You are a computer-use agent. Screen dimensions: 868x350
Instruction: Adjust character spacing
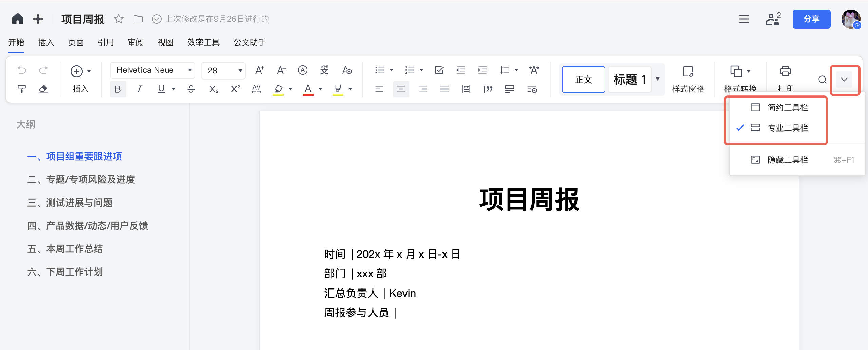coord(257,89)
